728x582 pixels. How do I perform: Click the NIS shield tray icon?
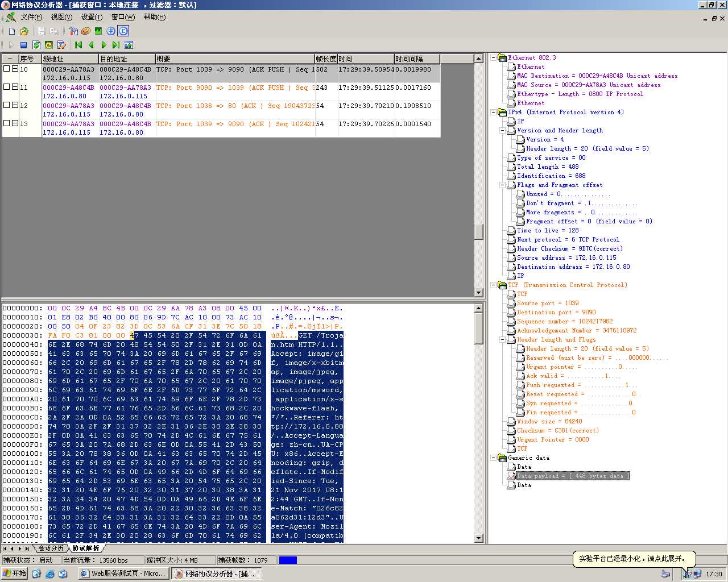(686, 575)
